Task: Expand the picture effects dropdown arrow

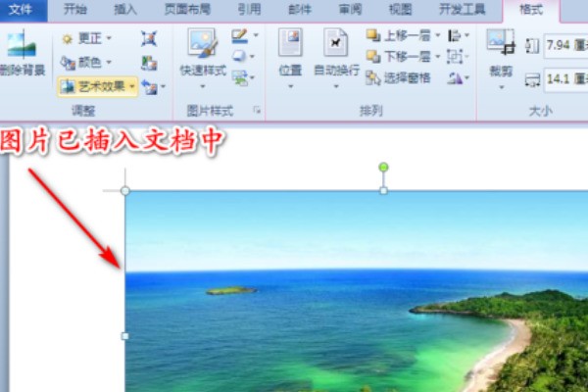Action: pos(253,57)
